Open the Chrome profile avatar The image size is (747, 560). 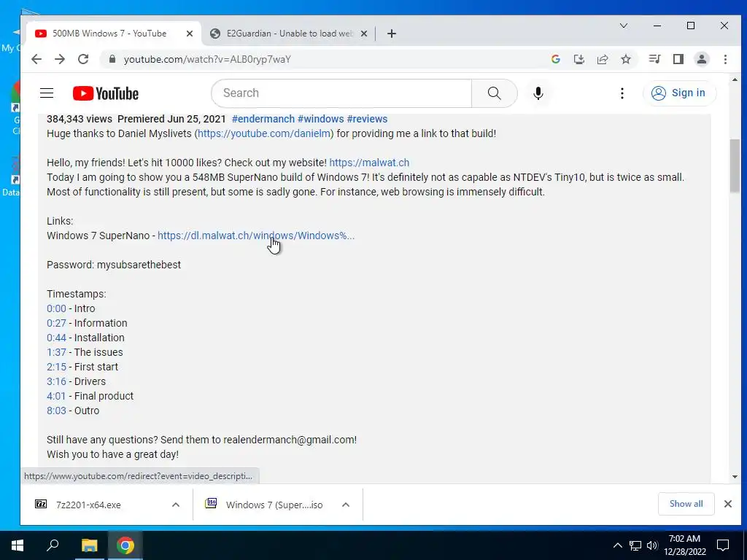coord(701,59)
